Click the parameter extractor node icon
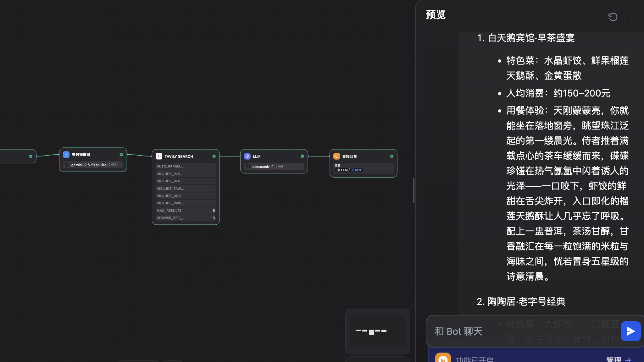 [x=66, y=155]
